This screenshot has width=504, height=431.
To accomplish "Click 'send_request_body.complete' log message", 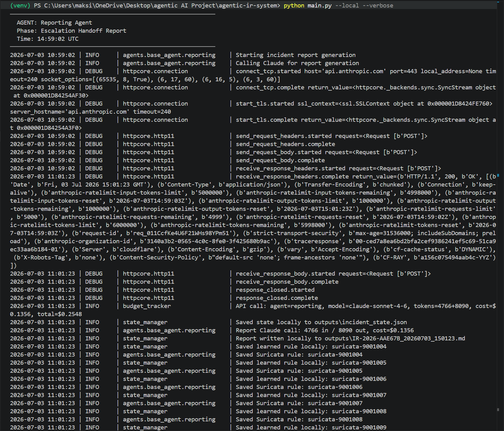I will coord(280,160).
